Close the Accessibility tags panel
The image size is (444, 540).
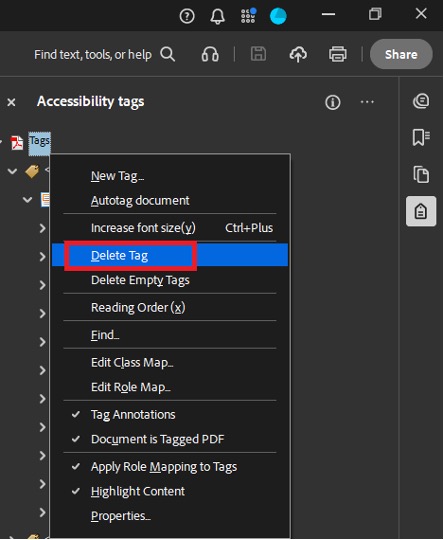(x=11, y=102)
